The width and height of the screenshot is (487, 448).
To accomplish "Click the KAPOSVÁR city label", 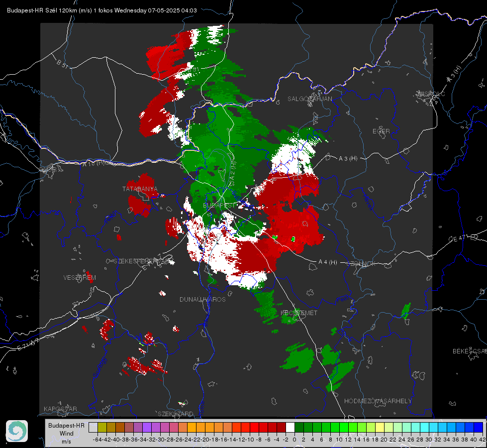I will tap(60, 409).
